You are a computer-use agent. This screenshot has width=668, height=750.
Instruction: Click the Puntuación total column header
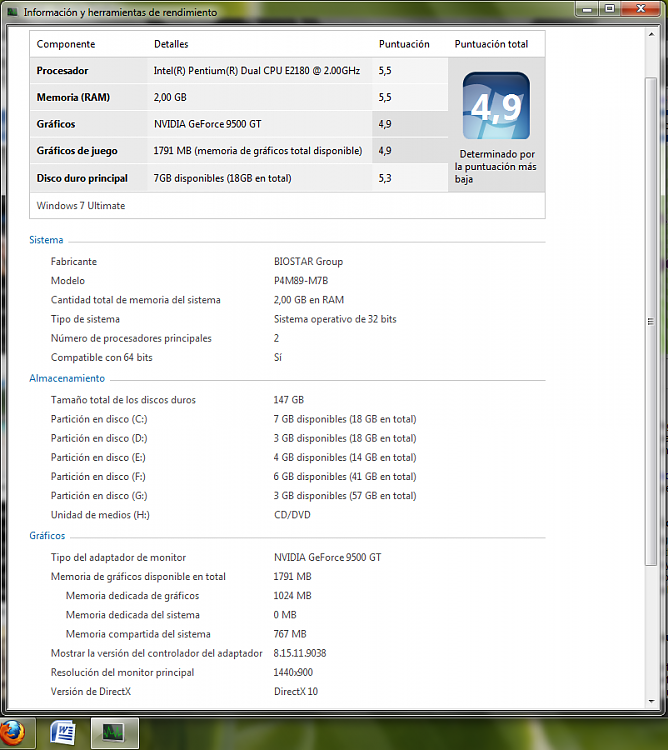tap(491, 44)
